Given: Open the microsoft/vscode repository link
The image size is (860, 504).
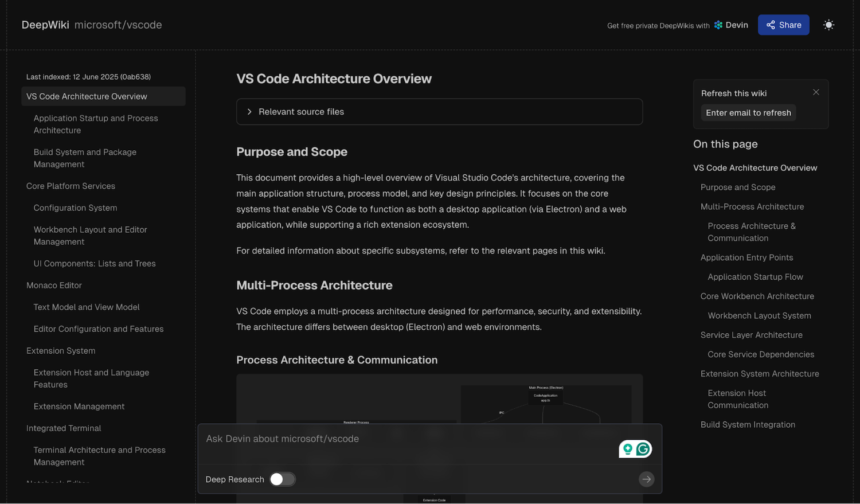Looking at the screenshot, I should click(x=118, y=25).
